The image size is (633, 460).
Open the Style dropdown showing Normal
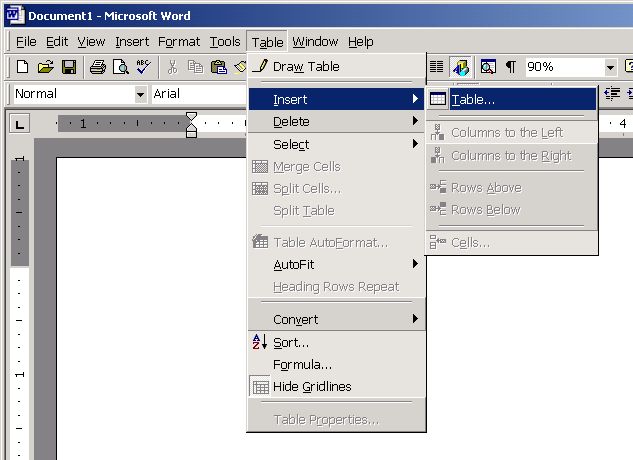140,94
